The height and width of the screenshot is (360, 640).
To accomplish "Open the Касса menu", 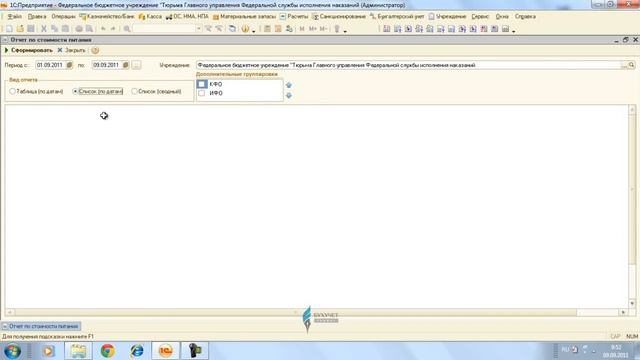I will point(150,16).
